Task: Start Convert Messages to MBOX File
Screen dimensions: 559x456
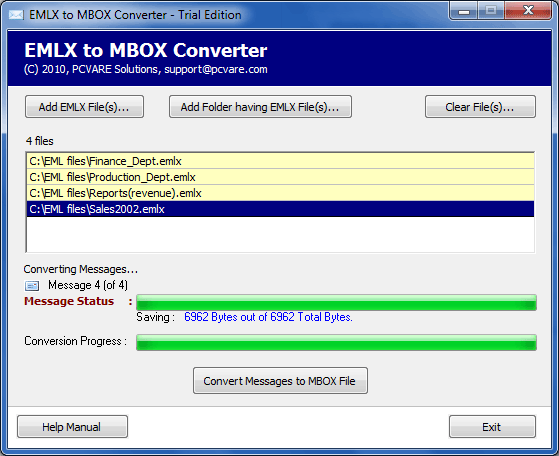Action: tap(280, 380)
